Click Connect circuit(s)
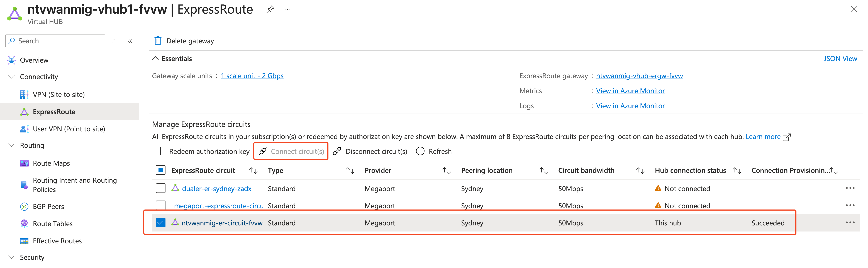Screen dimensions: 868x268 pyautogui.click(x=291, y=151)
